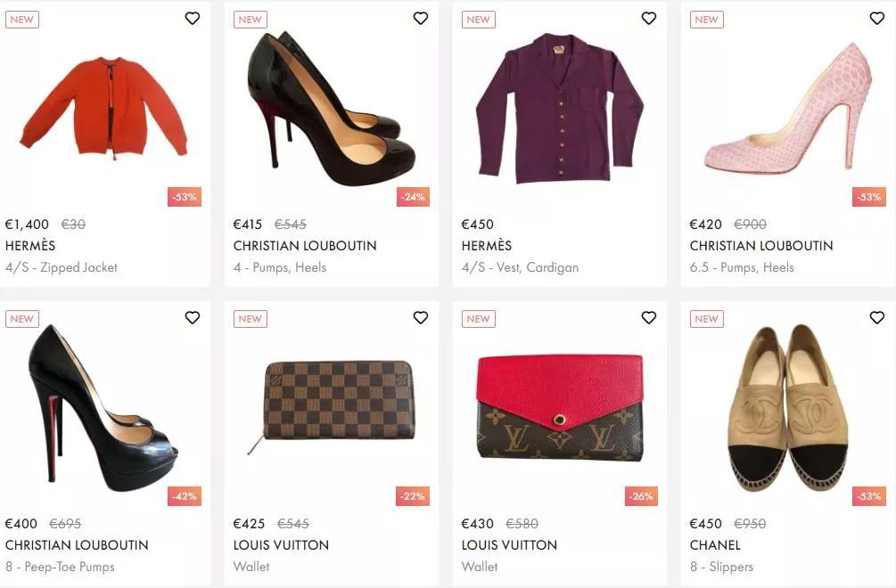
Task: Heart the black peep-toe Louboutin pumps
Action: pos(193,318)
